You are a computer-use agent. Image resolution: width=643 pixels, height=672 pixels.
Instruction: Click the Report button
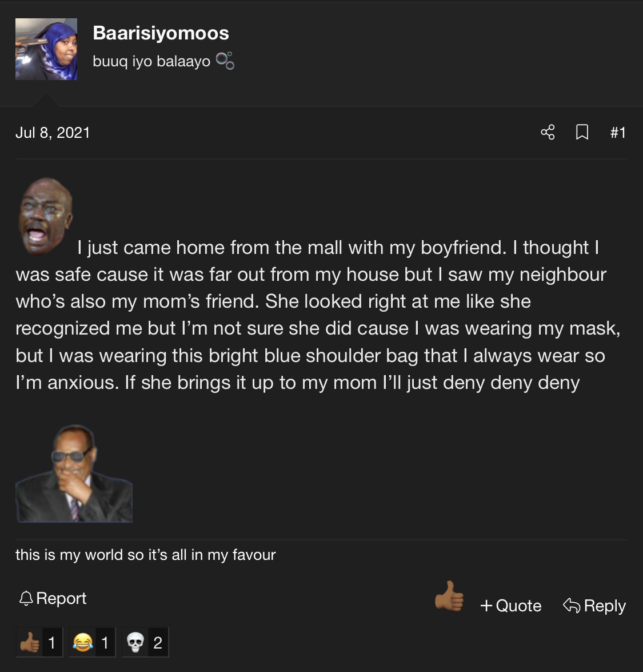53,598
